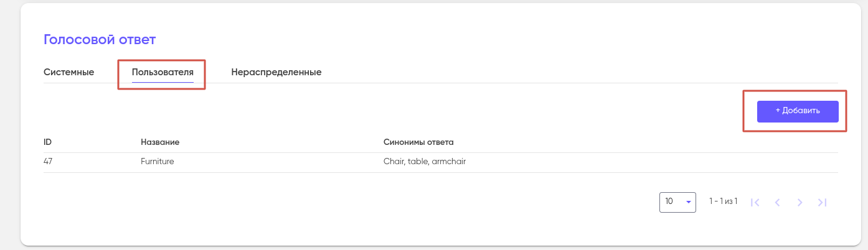Open the Нераспределенные tab
Image resolution: width=868 pixels, height=250 pixels.
(276, 72)
